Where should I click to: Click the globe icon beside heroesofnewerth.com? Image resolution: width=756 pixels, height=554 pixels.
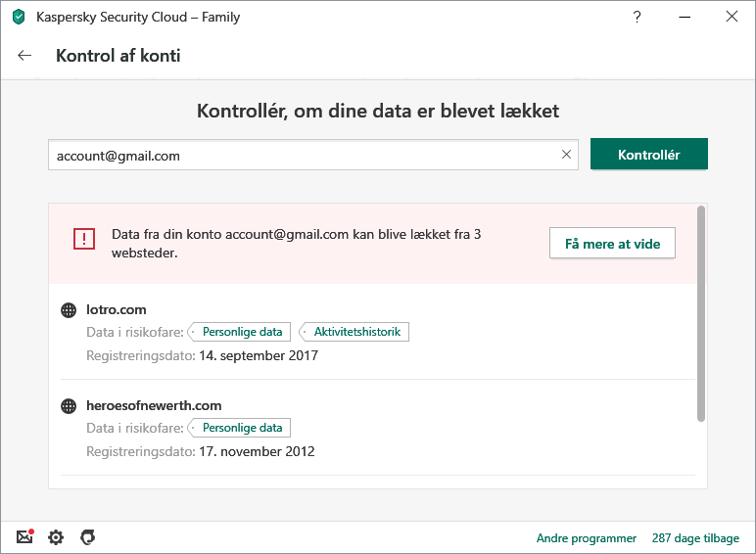(69, 406)
